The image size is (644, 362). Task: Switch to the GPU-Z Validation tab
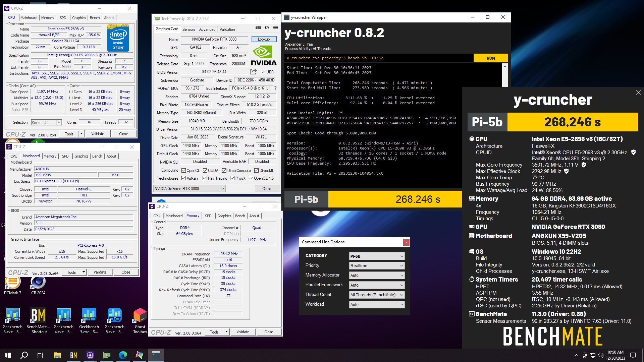[227, 29]
